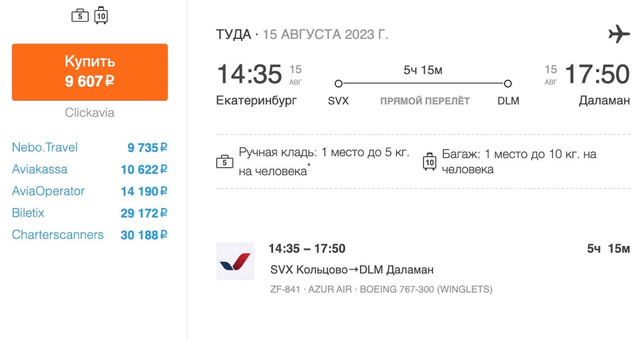Image resolution: width=644 pixels, height=341 pixels.
Task: Click the Clickavia seller label
Action: (x=90, y=113)
